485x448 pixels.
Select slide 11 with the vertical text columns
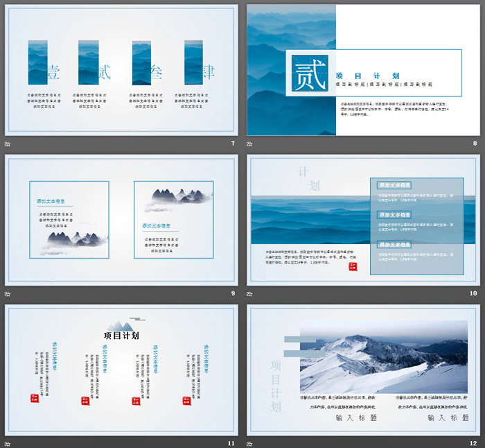click(121, 370)
